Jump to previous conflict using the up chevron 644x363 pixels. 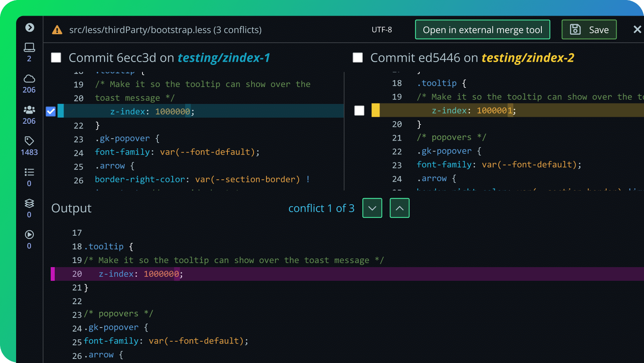[x=399, y=208]
